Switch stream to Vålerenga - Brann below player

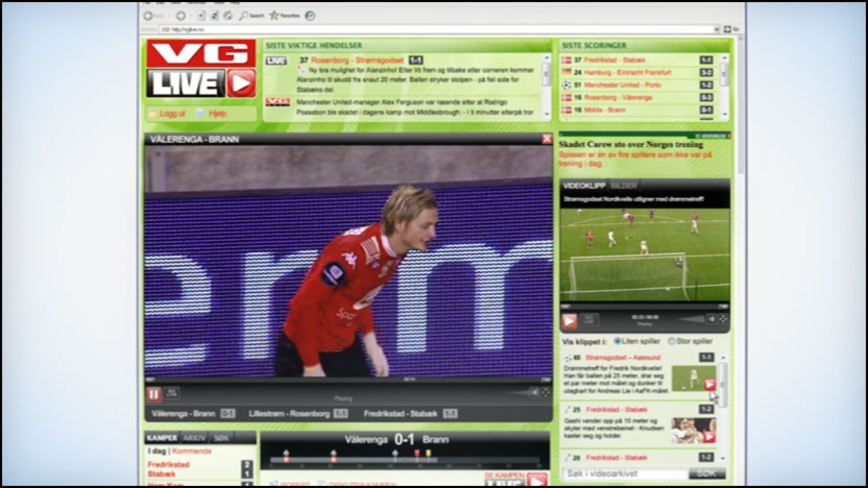tap(184, 413)
